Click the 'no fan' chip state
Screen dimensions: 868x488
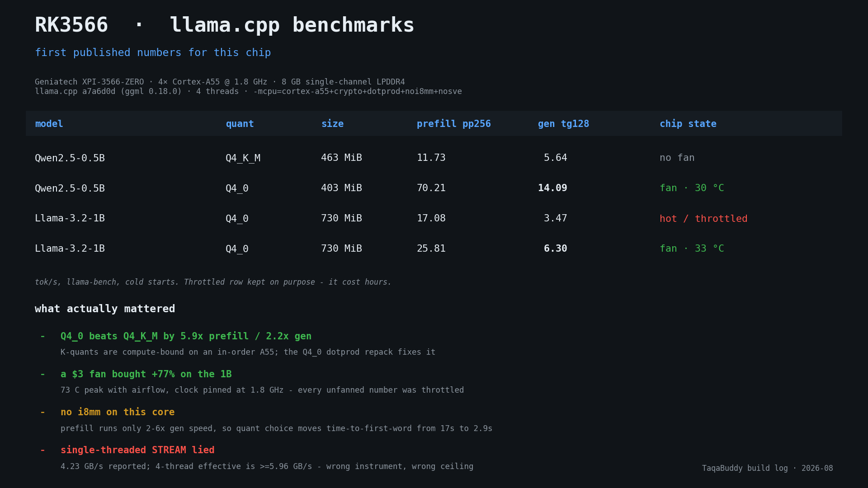click(x=677, y=158)
